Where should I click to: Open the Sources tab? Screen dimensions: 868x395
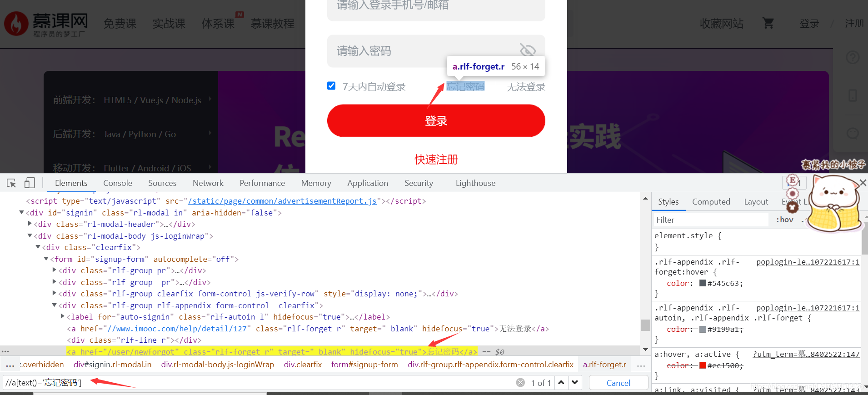click(x=162, y=183)
